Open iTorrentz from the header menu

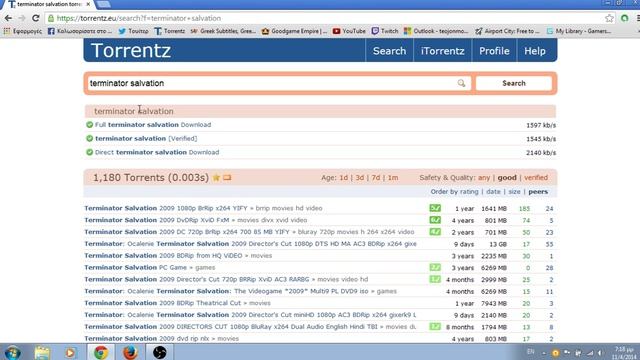click(x=442, y=51)
